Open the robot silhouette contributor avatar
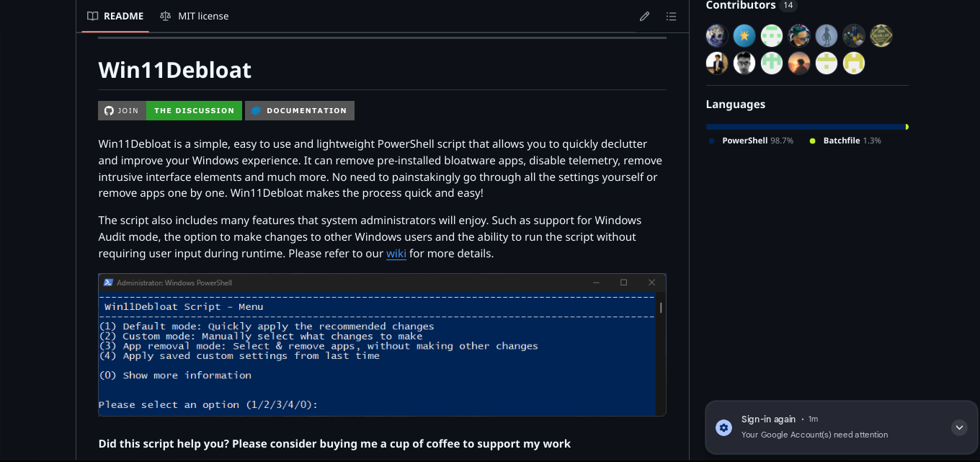The image size is (980, 462). [827, 36]
